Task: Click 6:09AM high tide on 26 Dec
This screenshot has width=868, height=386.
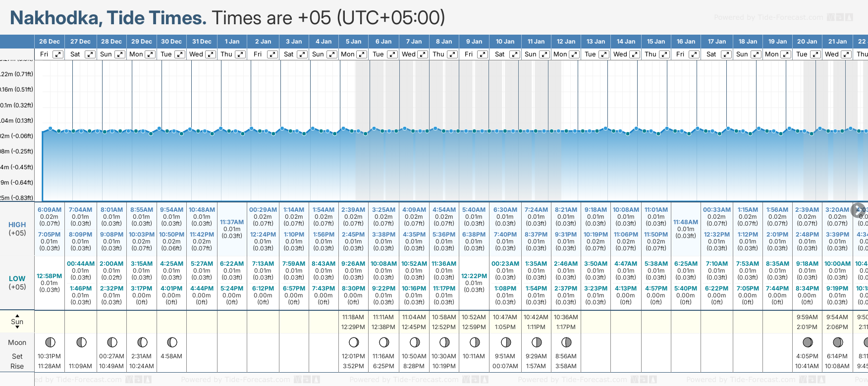Action: (x=50, y=210)
